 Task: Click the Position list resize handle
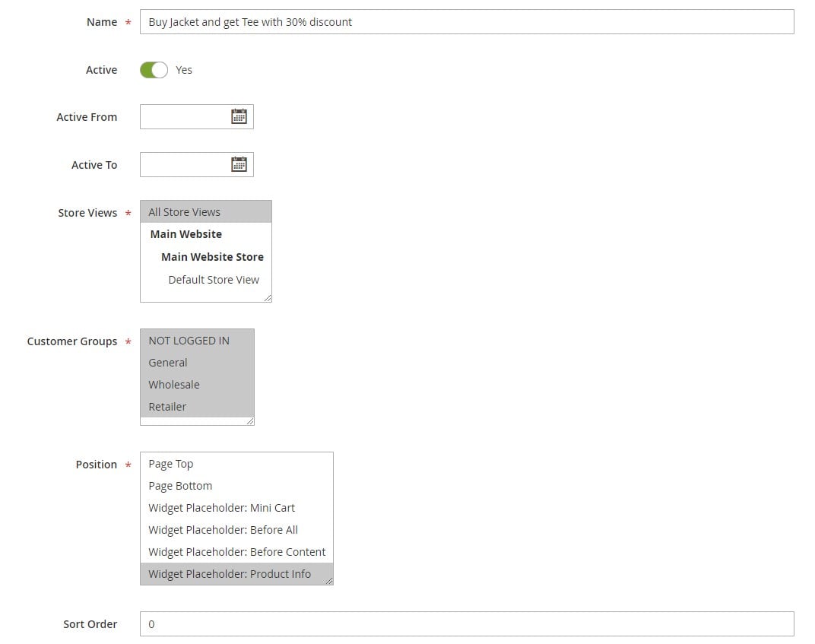329,581
